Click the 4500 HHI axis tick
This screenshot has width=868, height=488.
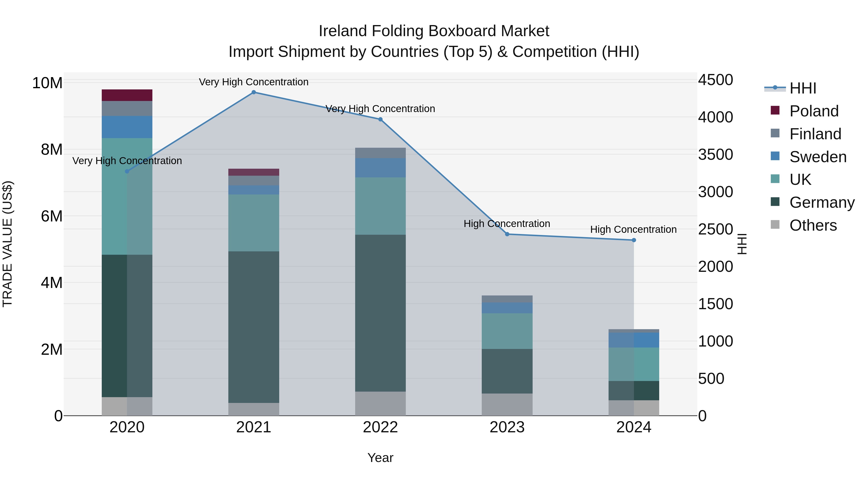[715, 80]
